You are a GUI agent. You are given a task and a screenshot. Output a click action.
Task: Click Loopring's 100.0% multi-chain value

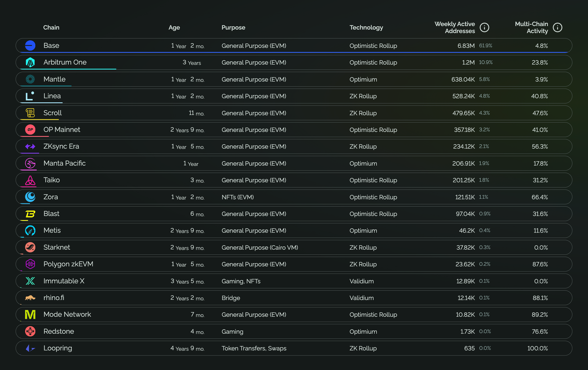point(537,348)
